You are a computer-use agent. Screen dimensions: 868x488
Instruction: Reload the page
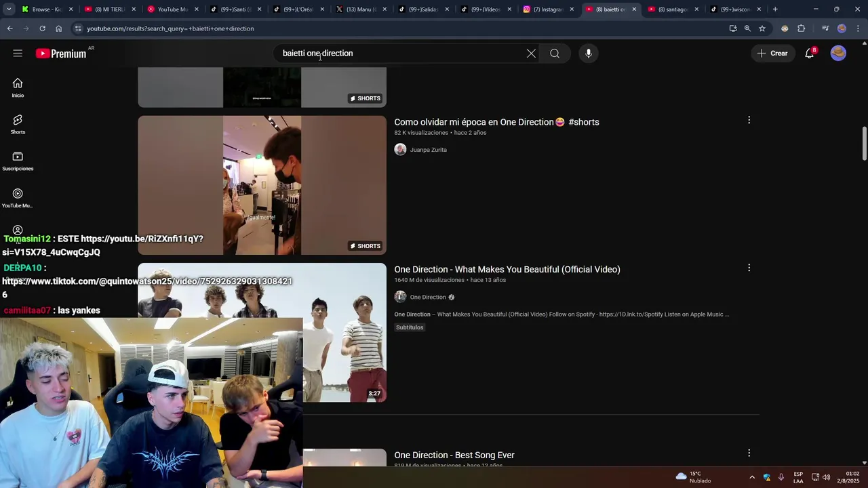pos(42,28)
